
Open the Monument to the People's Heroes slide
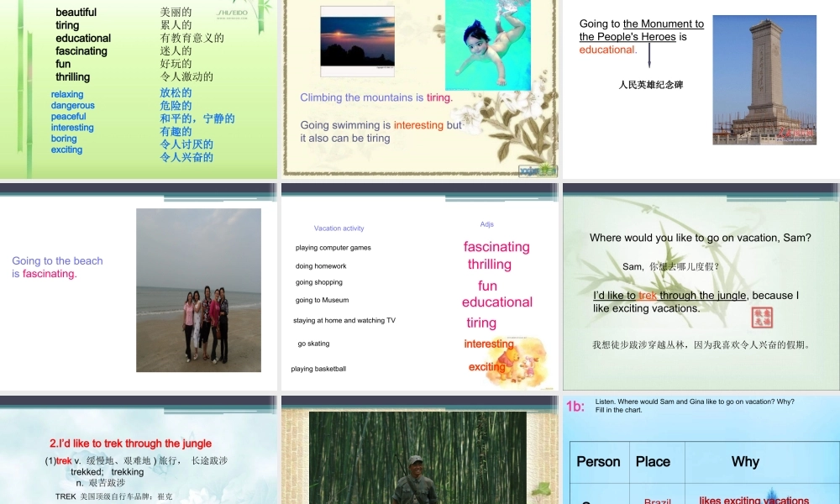[x=701, y=89]
